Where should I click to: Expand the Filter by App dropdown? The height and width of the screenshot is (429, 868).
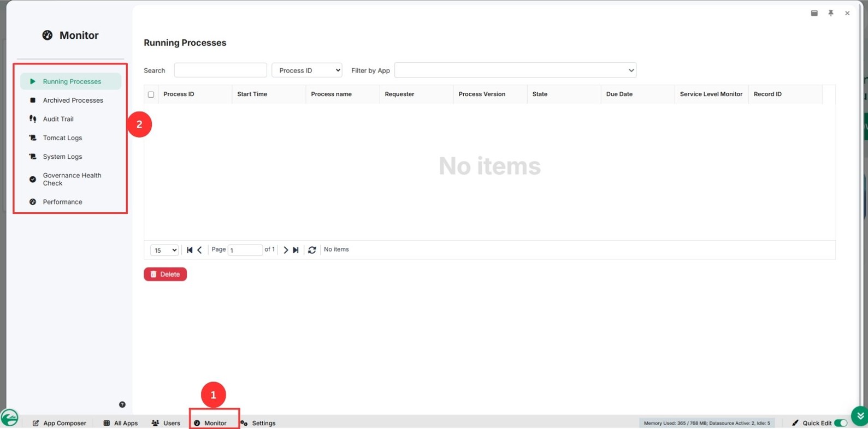[515, 70]
